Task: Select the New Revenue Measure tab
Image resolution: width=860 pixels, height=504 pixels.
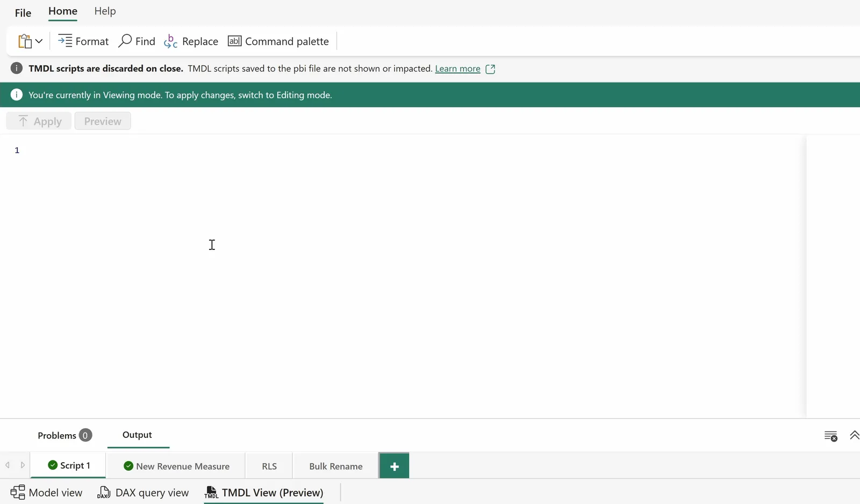Action: pyautogui.click(x=176, y=466)
